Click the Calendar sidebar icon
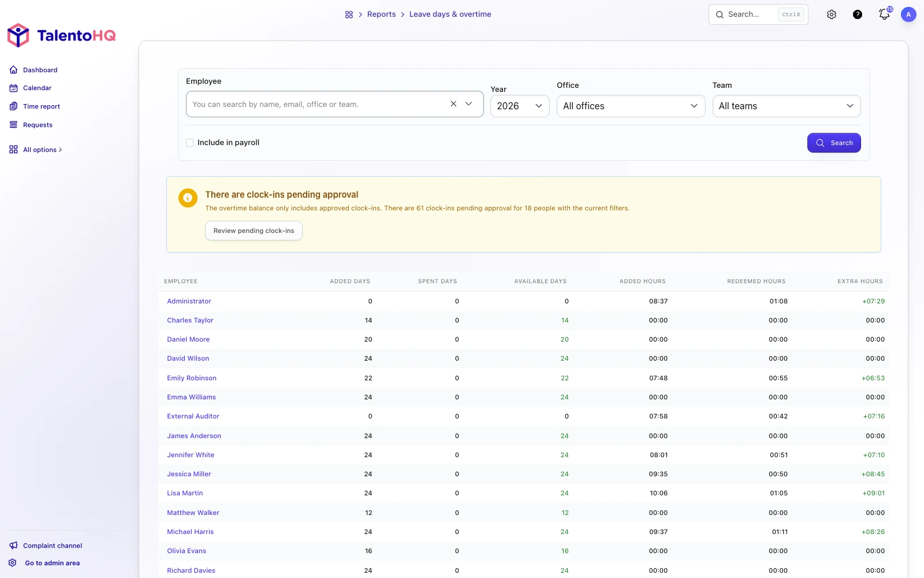Image resolution: width=924 pixels, height=578 pixels. coord(13,88)
